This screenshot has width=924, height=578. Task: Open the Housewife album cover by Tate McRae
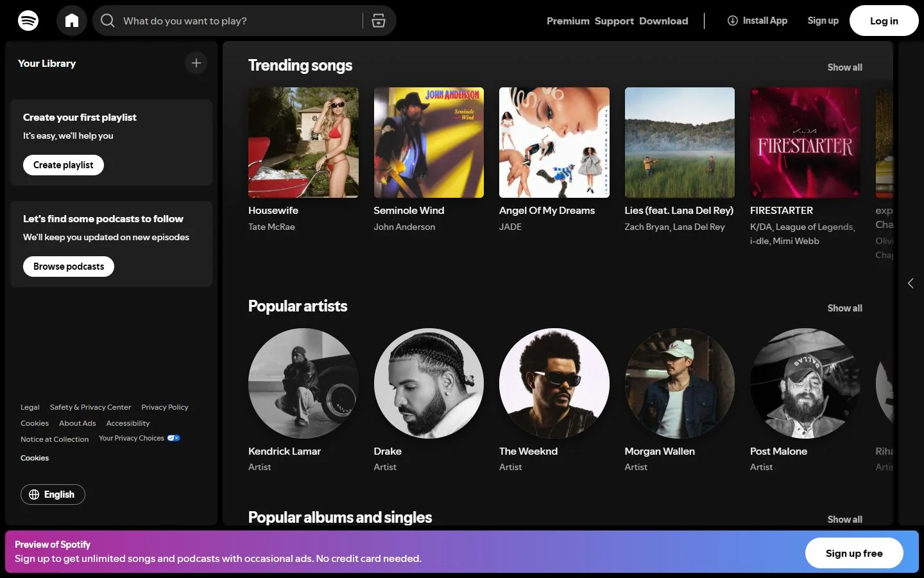tap(304, 143)
